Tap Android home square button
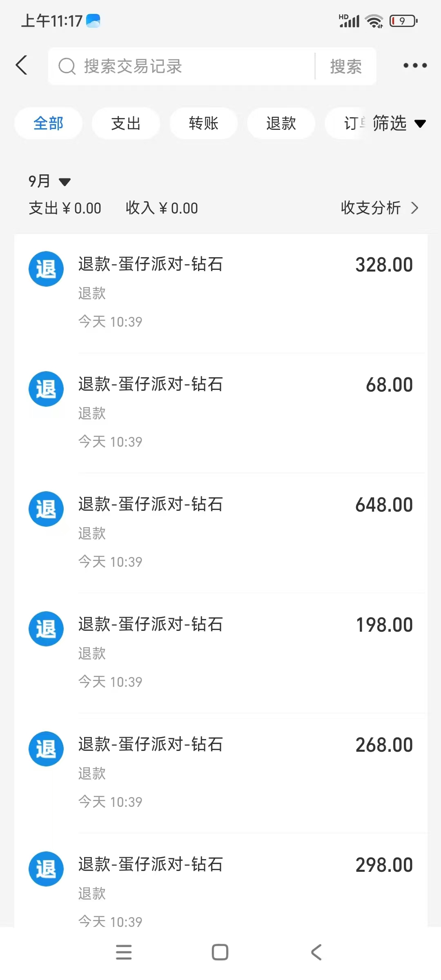 (220, 952)
